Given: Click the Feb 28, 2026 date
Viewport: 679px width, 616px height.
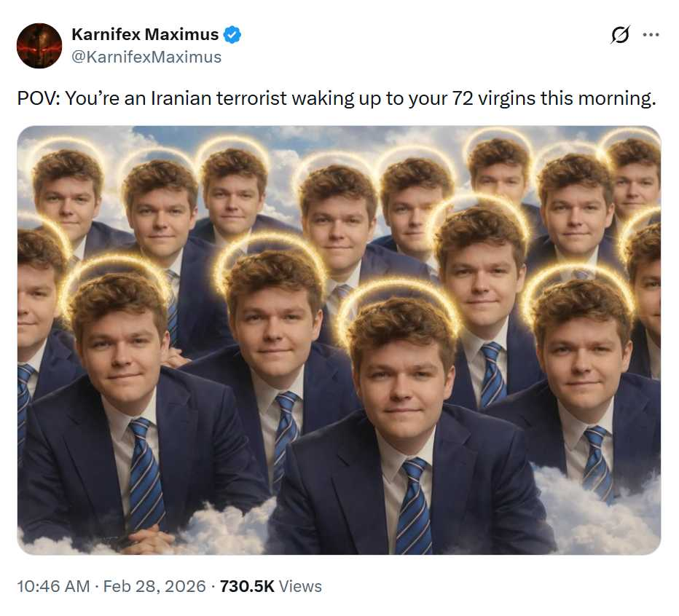Looking at the screenshot, I should tap(154, 586).
